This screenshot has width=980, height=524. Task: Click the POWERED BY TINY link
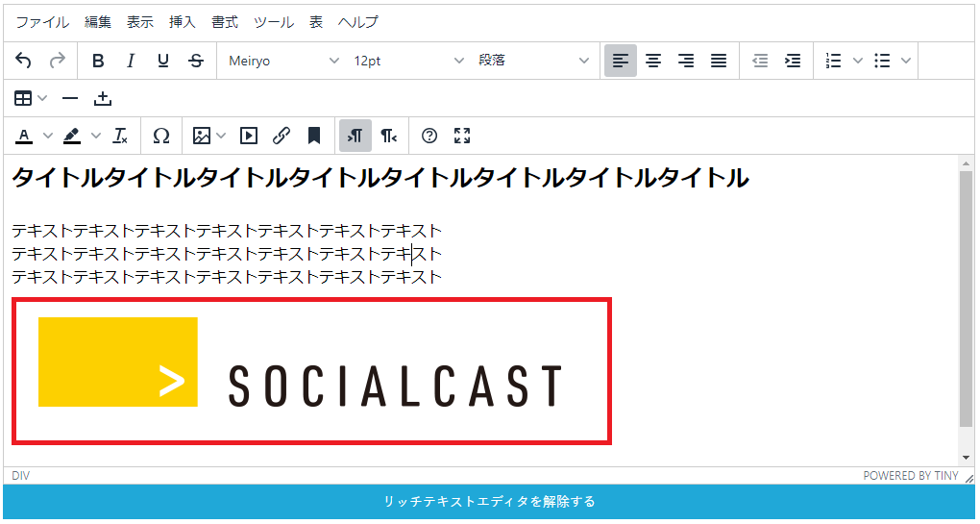pyautogui.click(x=911, y=476)
